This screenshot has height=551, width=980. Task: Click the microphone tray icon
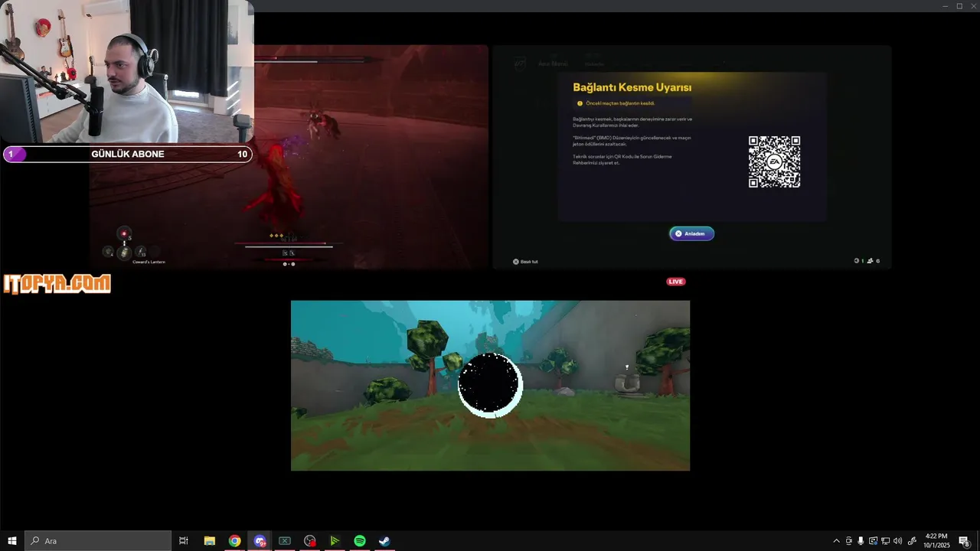(861, 541)
